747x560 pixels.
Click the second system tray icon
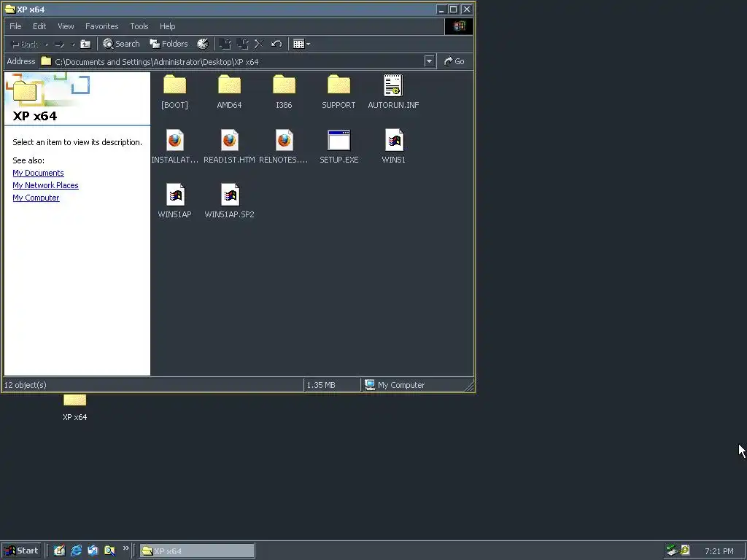point(684,551)
